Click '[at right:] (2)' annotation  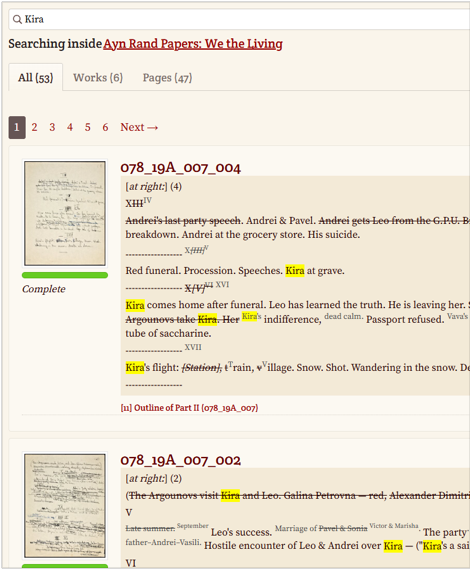154,479
